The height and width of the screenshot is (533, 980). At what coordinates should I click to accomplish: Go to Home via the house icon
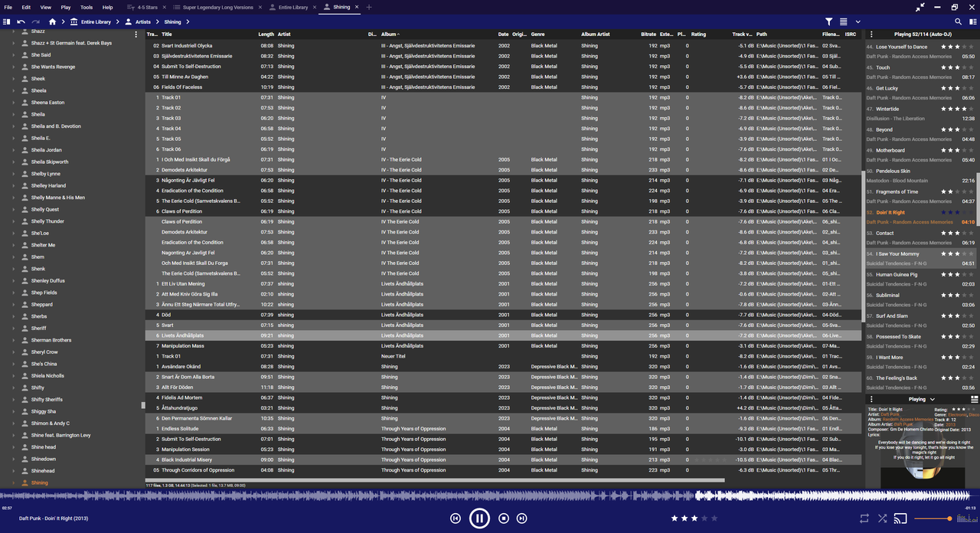pos(52,22)
